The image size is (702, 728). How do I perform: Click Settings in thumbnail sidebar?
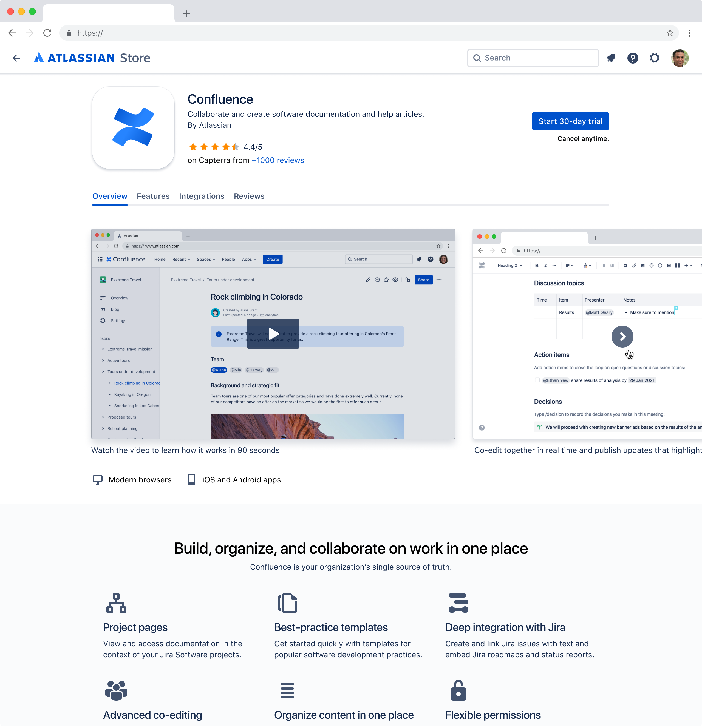click(x=118, y=320)
